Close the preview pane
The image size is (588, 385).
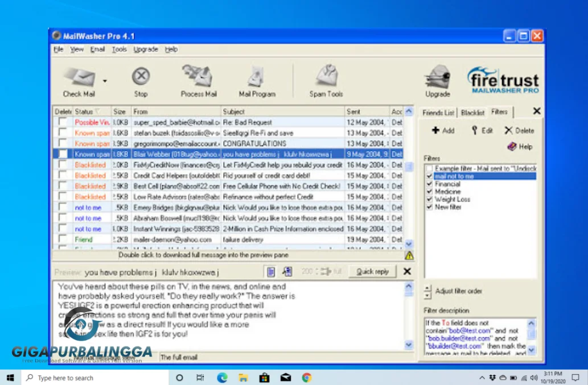[407, 271]
